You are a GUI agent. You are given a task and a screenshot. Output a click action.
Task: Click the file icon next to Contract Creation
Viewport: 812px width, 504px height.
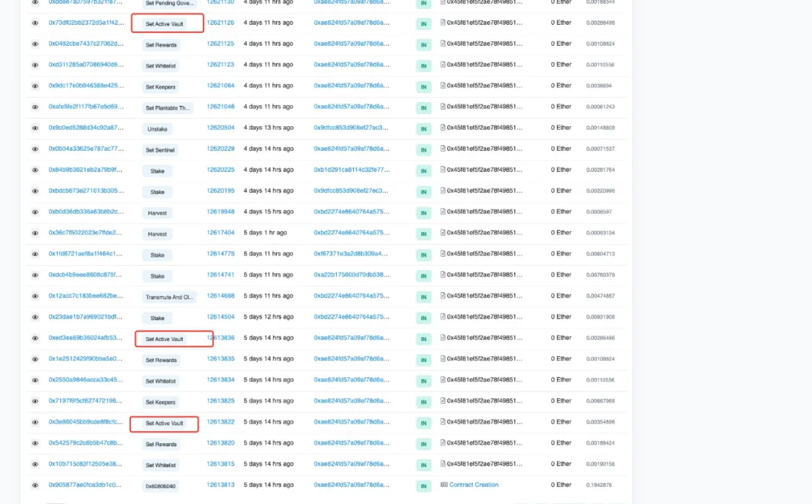coord(446,484)
